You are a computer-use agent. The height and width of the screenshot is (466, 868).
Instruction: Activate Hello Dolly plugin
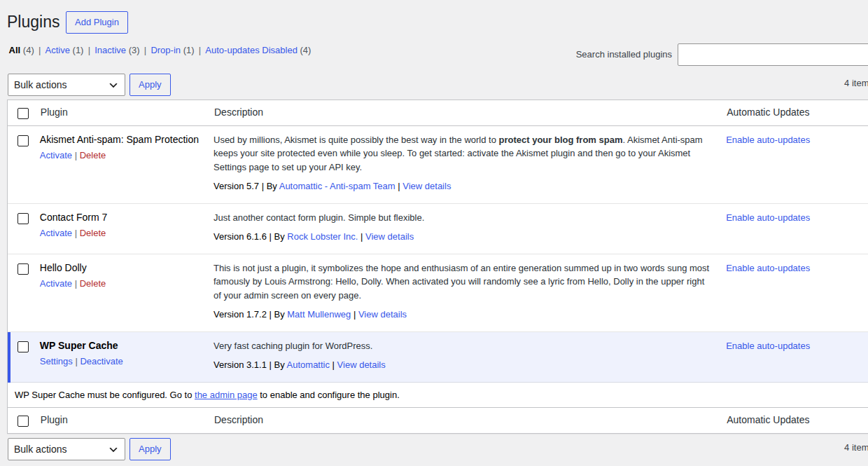(x=56, y=284)
